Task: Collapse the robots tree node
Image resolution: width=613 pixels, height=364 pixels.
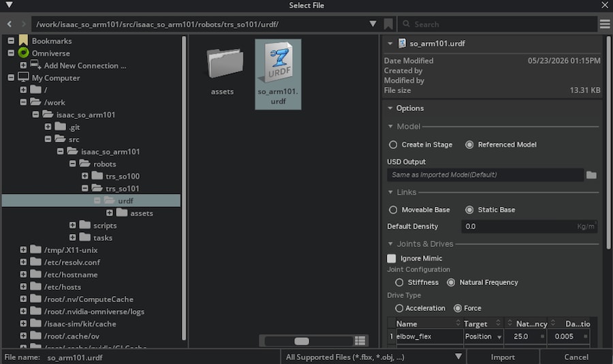Action: click(72, 164)
